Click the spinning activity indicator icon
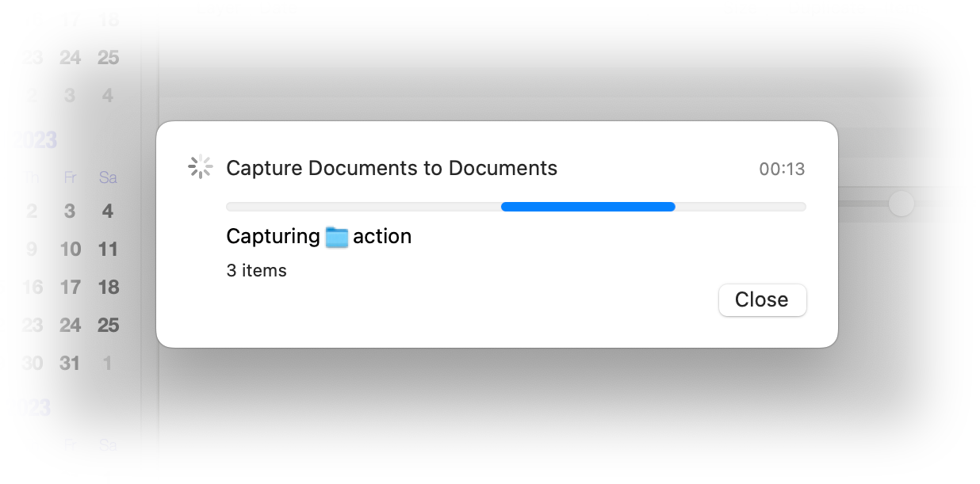The height and width of the screenshot is (484, 980). point(200,167)
